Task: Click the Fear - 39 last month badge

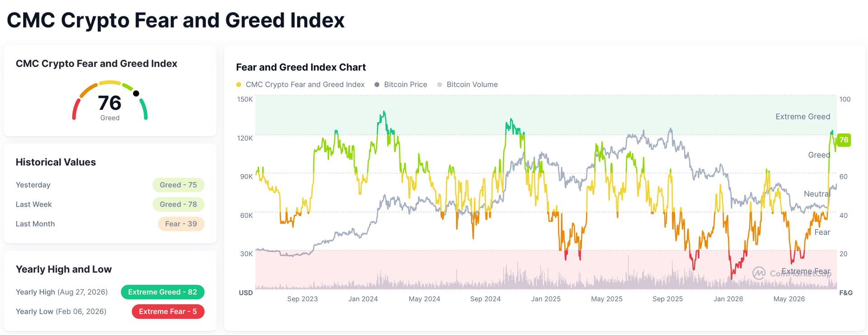Action: coord(181,224)
